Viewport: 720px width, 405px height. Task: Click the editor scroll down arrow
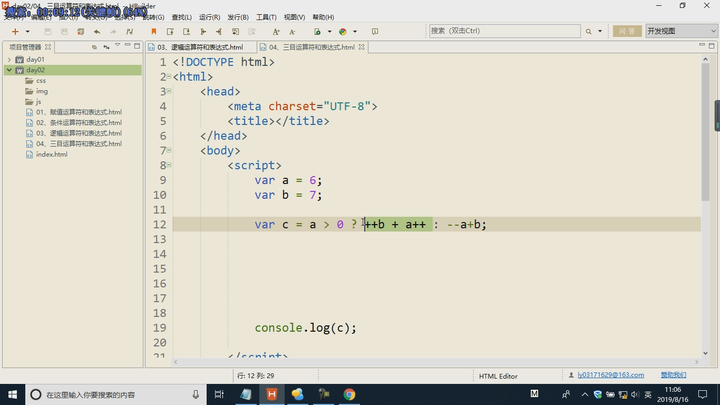point(705,353)
